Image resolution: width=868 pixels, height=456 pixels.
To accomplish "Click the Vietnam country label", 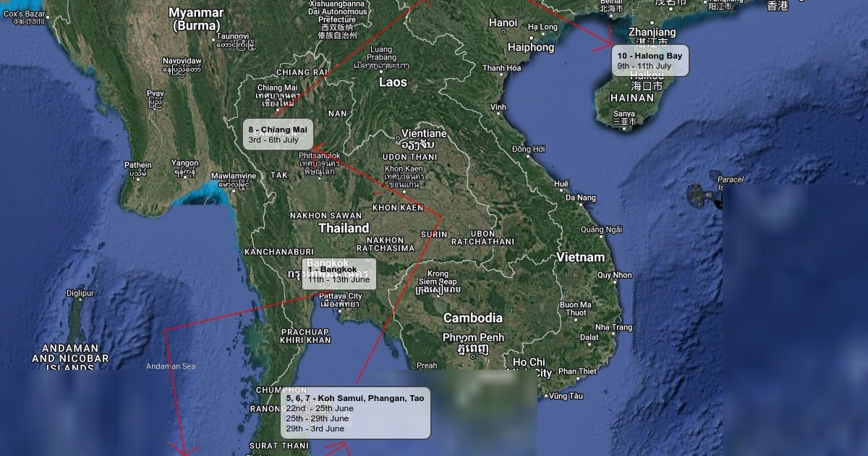I will point(580,257).
